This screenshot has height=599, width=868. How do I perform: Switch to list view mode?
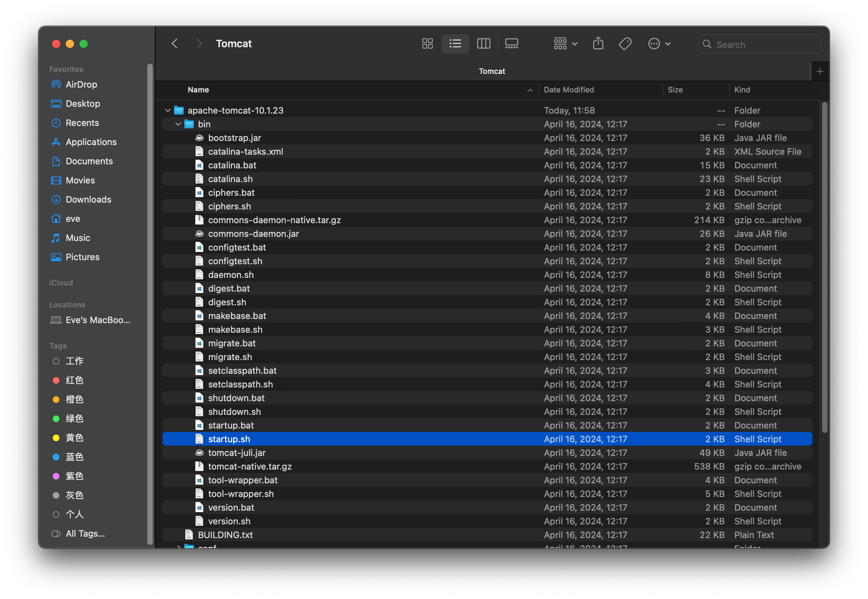pos(455,43)
